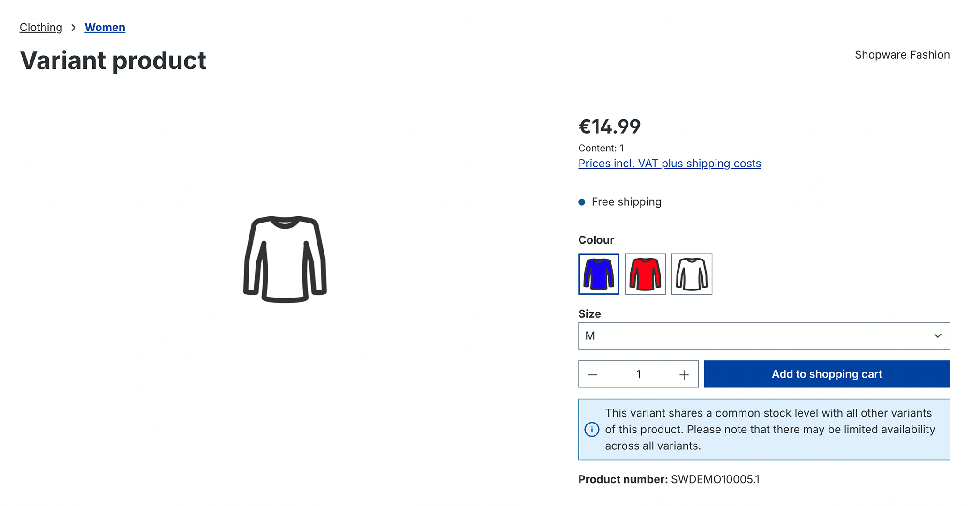This screenshot has width=980, height=506.
Task: Click the breadcrumb chevron separator icon
Action: point(74,28)
